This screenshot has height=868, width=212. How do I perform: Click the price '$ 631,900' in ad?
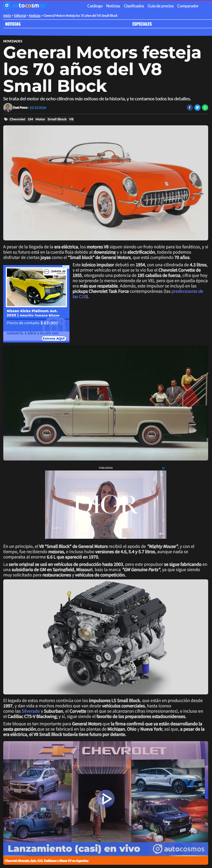point(49,323)
